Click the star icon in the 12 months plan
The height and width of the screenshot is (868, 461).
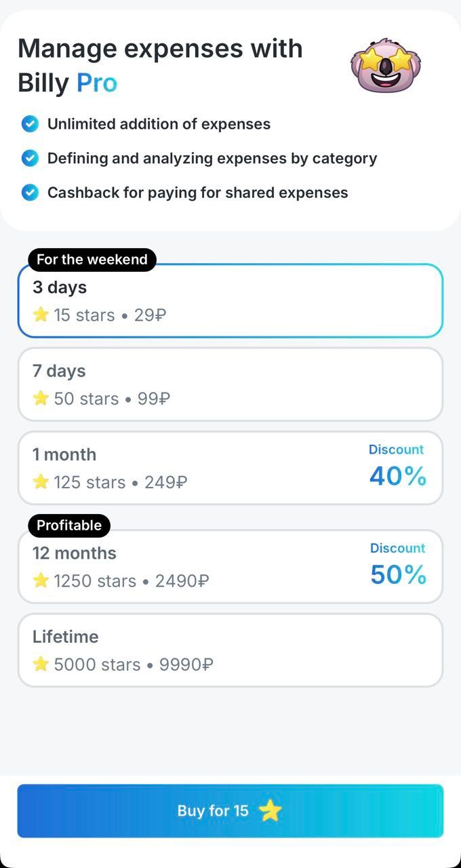[41, 580]
